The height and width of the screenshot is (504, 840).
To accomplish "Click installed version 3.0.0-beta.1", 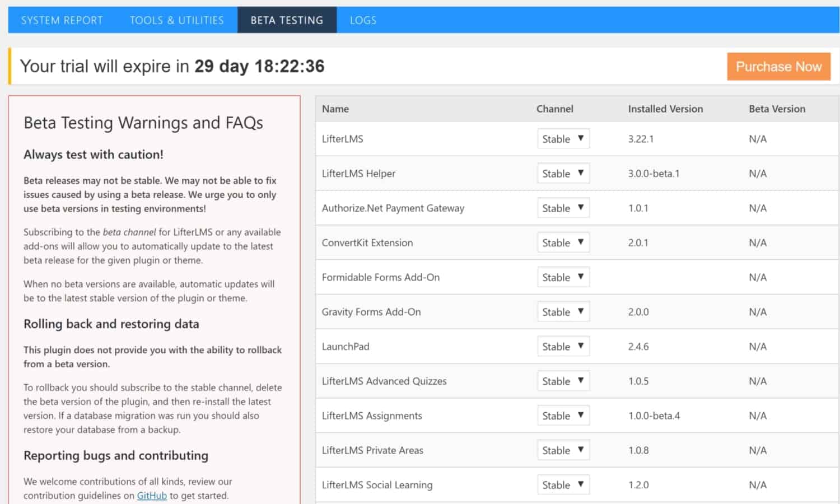I will pos(654,174).
